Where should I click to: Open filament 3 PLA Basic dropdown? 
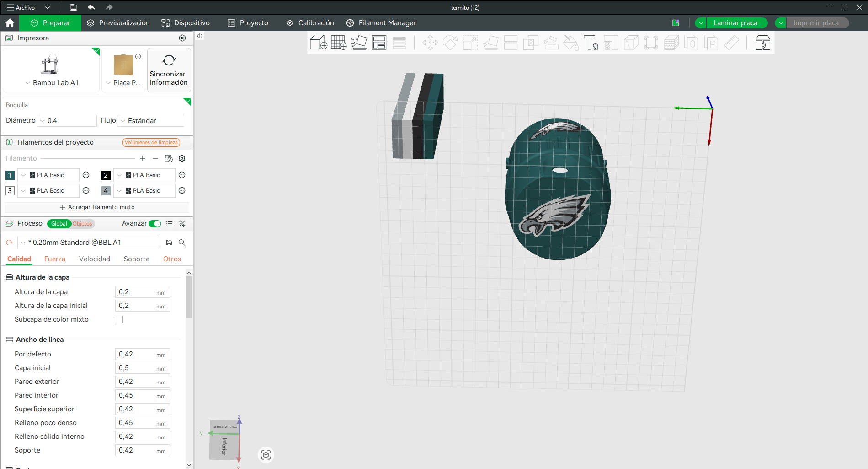point(48,191)
